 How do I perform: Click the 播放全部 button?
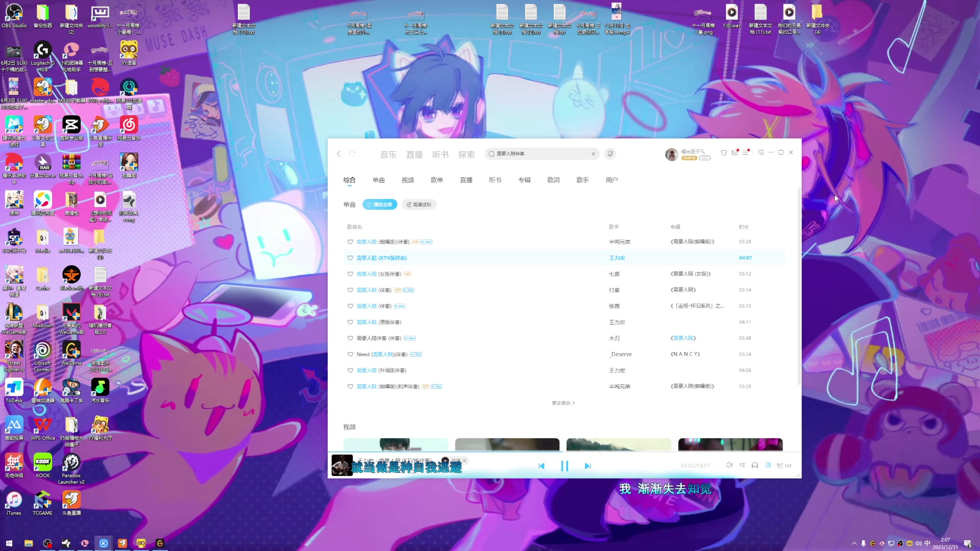click(380, 205)
